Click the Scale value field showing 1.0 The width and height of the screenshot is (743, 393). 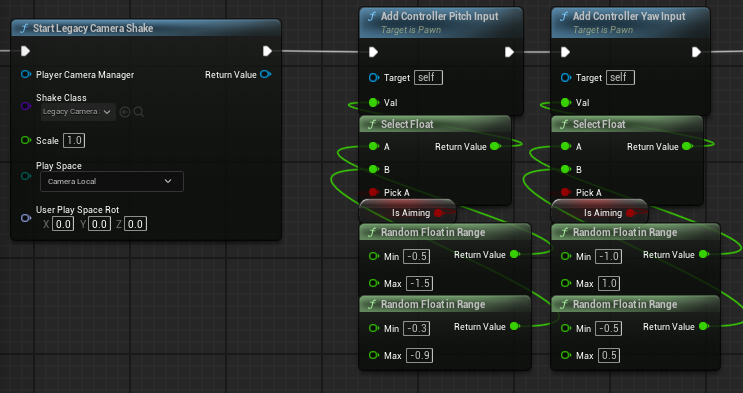click(x=74, y=140)
